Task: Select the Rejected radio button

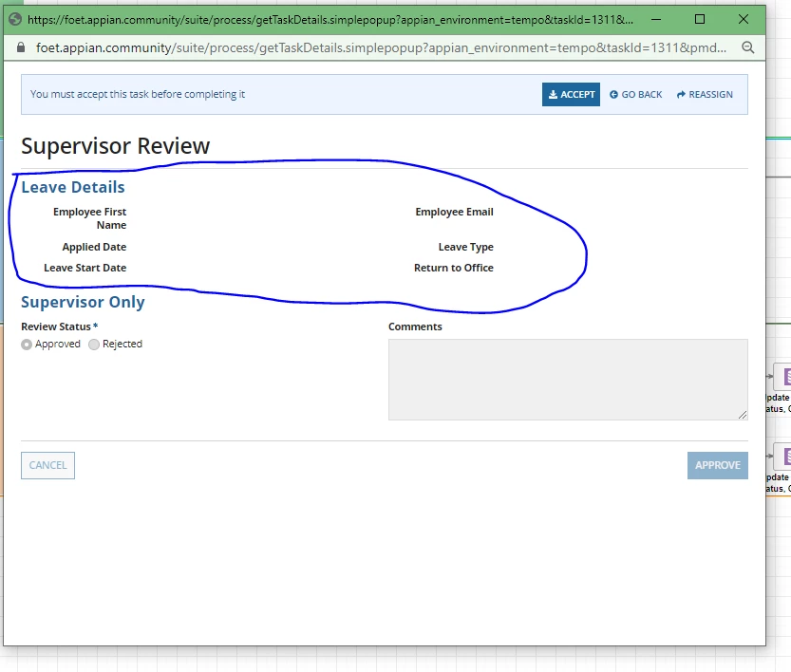Action: tap(94, 345)
